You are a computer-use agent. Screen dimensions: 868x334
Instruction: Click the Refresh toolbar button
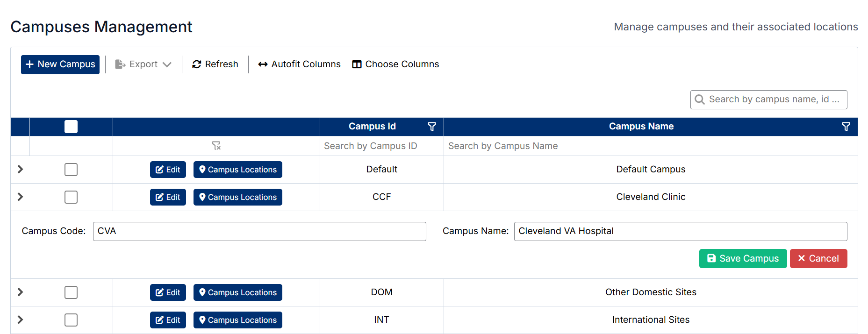coord(215,64)
